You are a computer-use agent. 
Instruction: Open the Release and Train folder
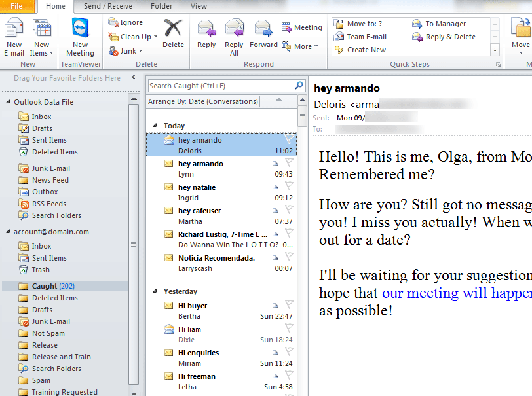(x=54, y=357)
